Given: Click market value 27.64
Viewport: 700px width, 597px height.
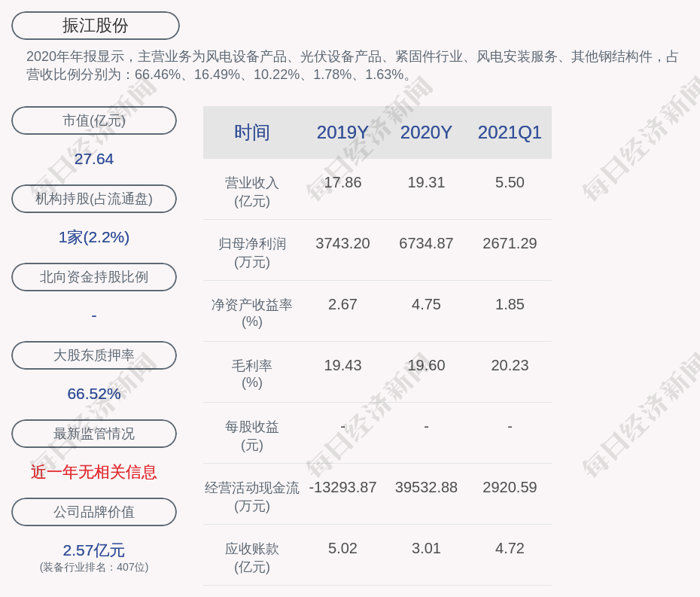Looking at the screenshot, I should [94, 159].
